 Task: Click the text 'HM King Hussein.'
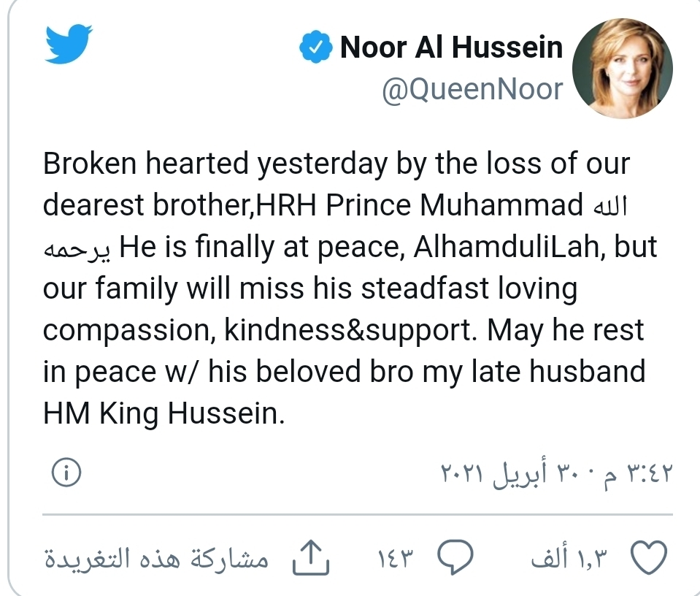click(163, 413)
